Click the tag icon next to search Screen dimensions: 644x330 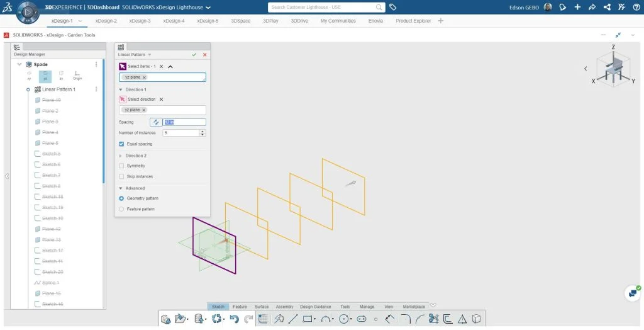[392, 8]
